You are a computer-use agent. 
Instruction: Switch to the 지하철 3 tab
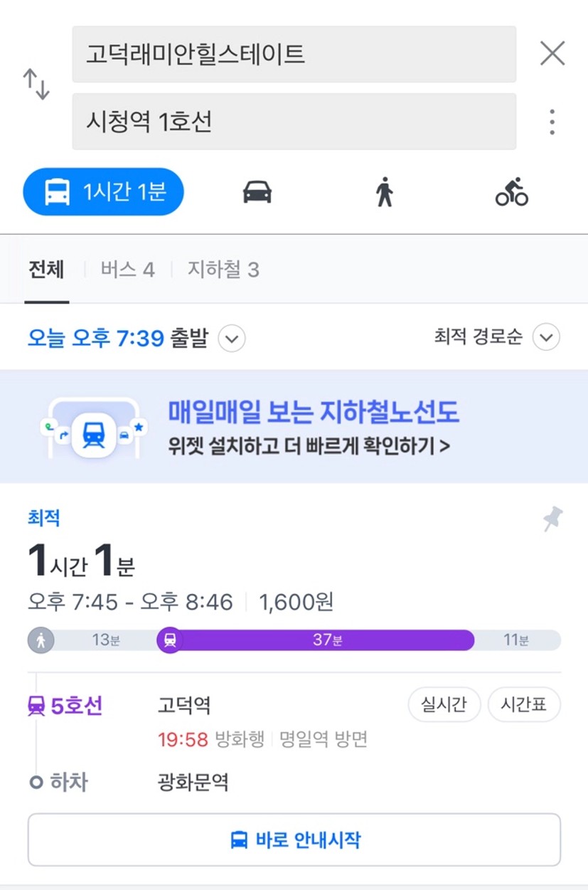223,270
